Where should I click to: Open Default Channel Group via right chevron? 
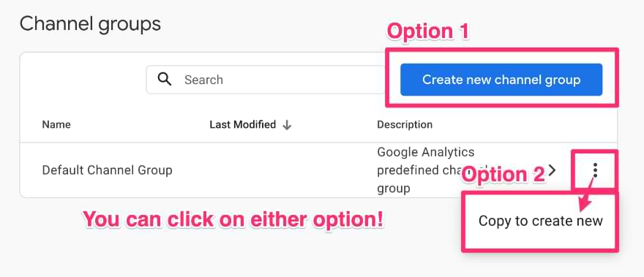click(x=553, y=170)
